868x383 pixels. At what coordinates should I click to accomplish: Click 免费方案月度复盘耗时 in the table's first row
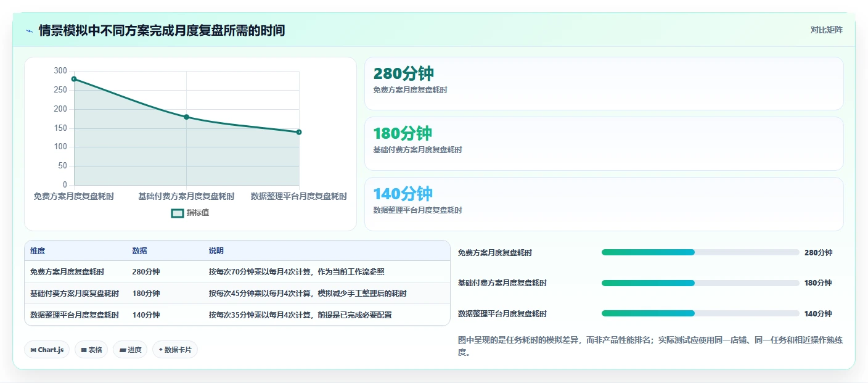coord(67,272)
